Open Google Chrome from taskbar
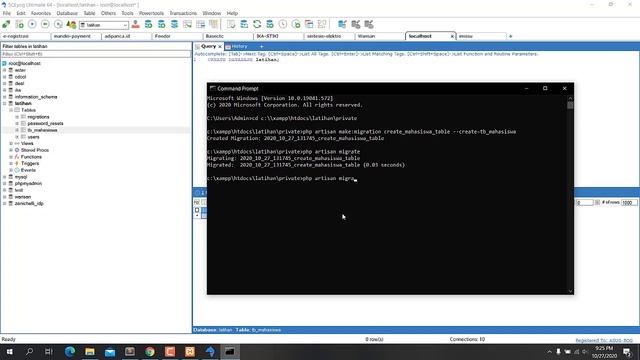 click(150, 351)
